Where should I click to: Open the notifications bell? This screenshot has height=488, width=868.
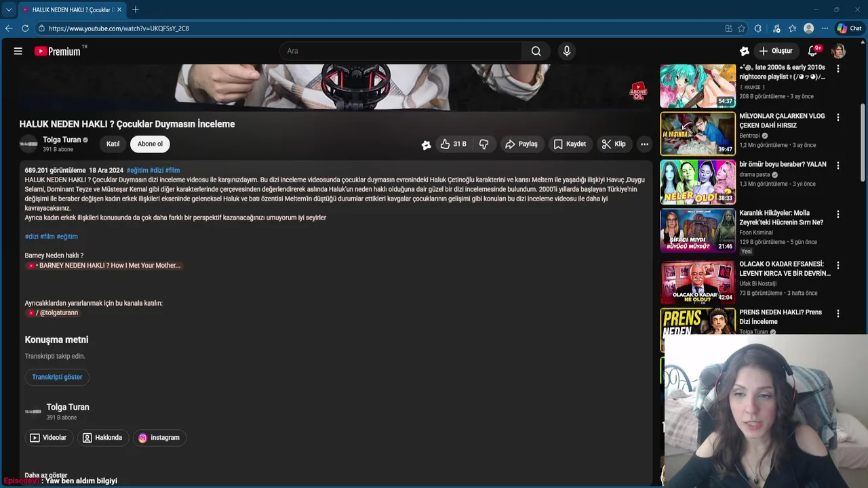[x=813, y=51]
